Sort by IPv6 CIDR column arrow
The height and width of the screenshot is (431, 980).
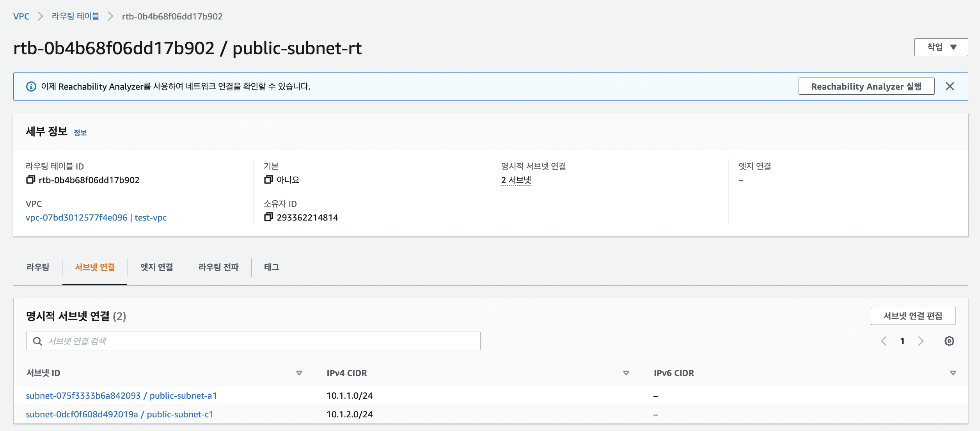(953, 373)
